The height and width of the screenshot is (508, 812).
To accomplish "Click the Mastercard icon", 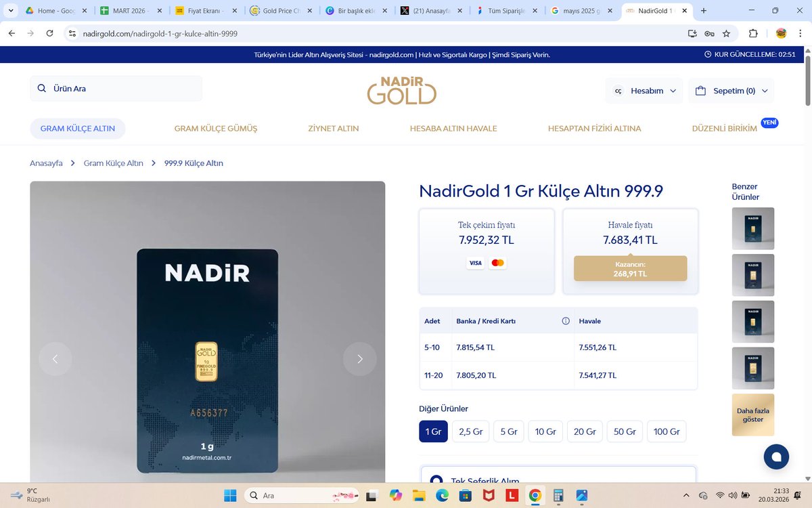I will pyautogui.click(x=497, y=263).
